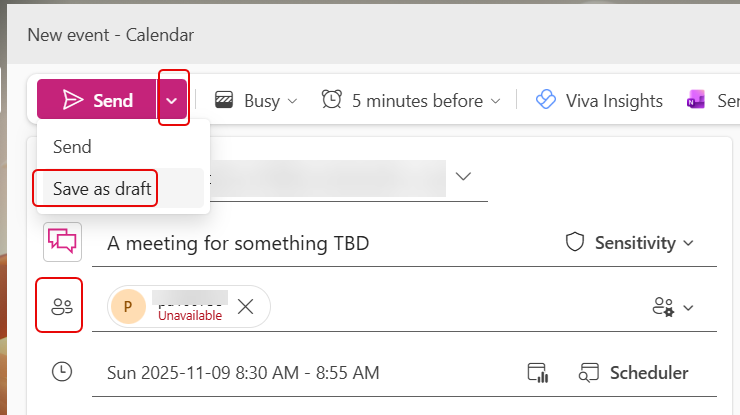Click the meeting chat icon beside title
Image resolution: width=740 pixels, height=415 pixels.
(62, 242)
